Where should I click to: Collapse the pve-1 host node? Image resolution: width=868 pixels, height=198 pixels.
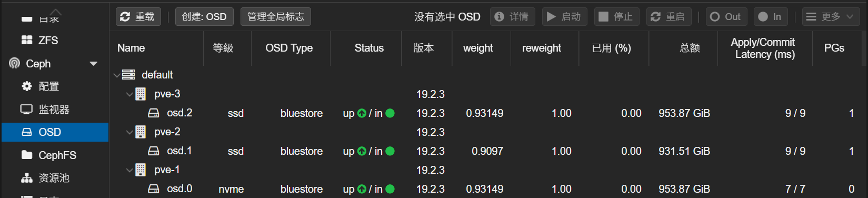coord(129,170)
